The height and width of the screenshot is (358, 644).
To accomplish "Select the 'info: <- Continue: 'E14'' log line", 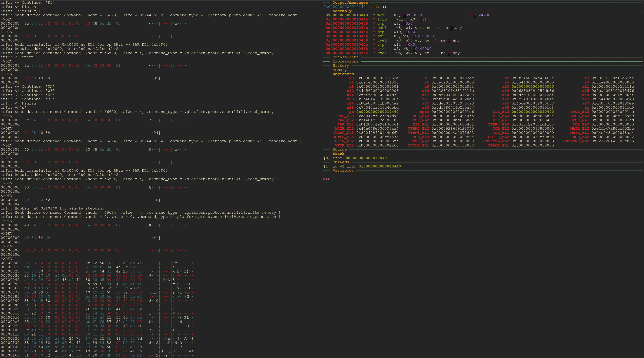I will pyautogui.click(x=29, y=3).
